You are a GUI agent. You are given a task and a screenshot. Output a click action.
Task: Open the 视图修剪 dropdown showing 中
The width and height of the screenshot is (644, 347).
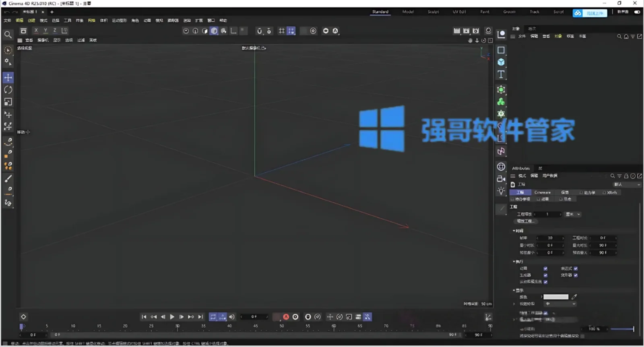(561, 304)
